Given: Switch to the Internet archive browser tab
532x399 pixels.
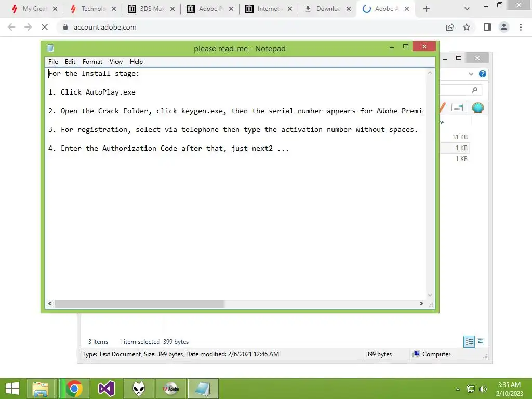Looking at the screenshot, I should point(268,9).
